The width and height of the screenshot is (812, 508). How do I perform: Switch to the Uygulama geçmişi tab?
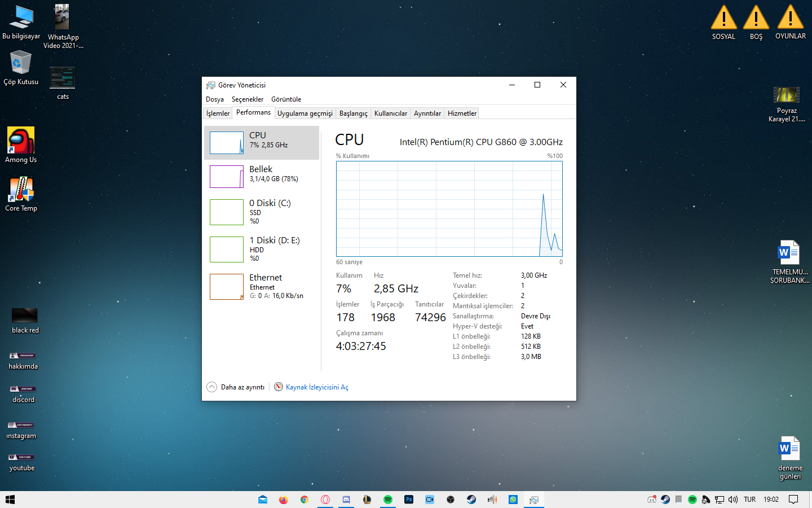pyautogui.click(x=305, y=113)
